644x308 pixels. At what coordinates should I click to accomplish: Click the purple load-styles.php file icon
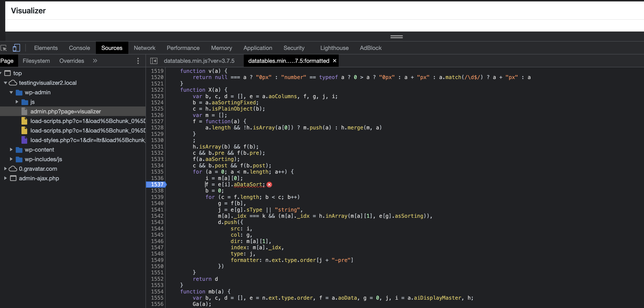click(24, 140)
